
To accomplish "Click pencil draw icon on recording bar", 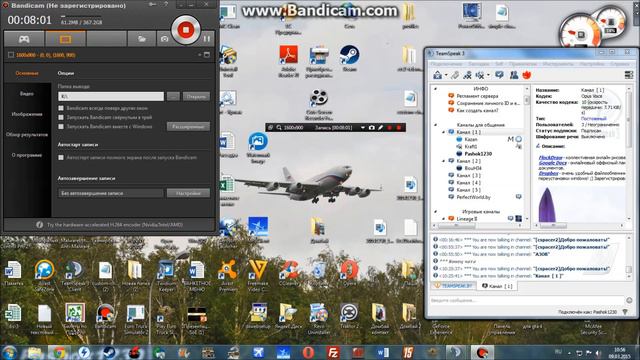I will [380, 128].
